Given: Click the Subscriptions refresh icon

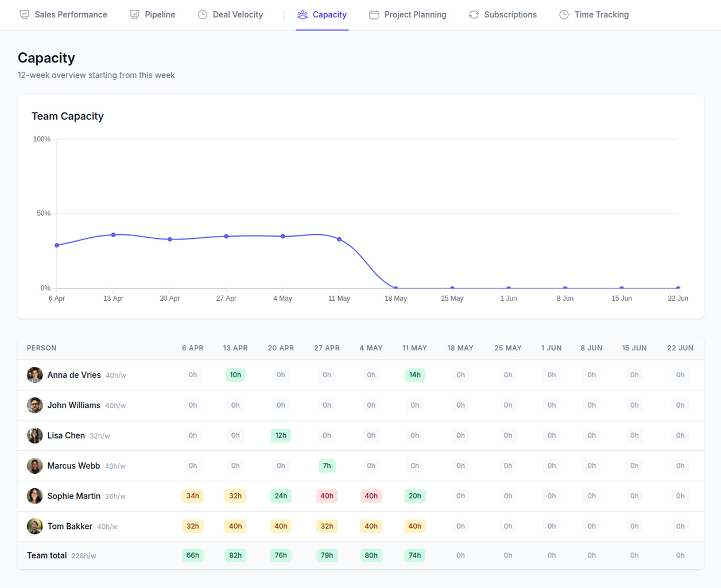Looking at the screenshot, I should tap(474, 15).
